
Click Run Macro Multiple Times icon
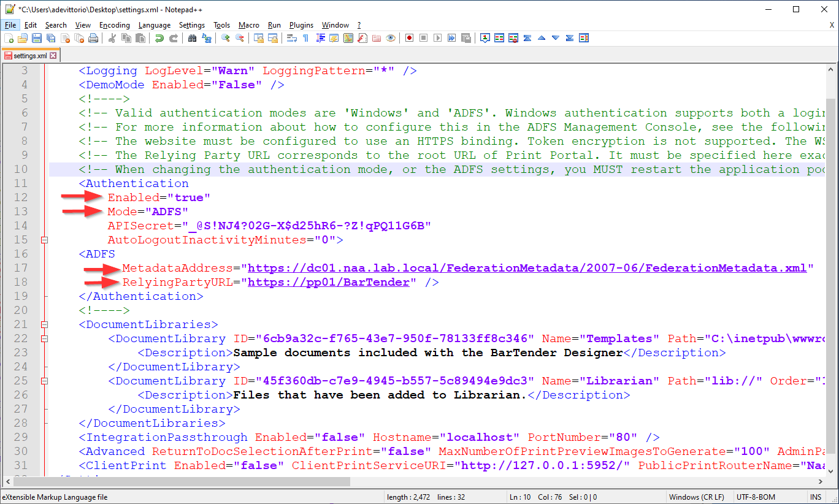[451, 38]
